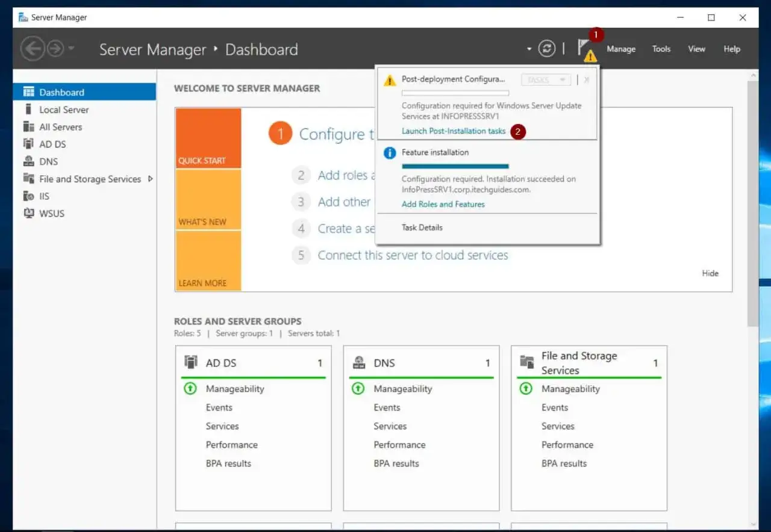Click File and Storage tile Manageability icon
The image size is (771, 532).
click(x=526, y=389)
